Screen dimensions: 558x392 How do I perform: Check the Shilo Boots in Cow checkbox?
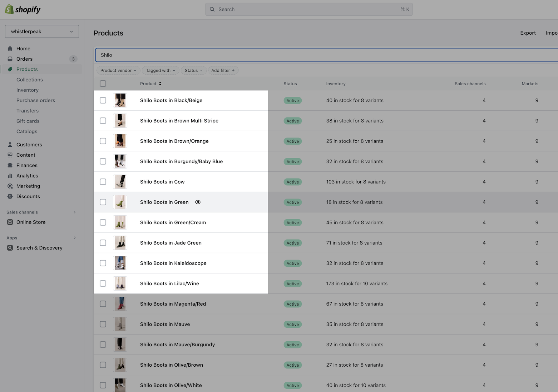pyautogui.click(x=103, y=182)
